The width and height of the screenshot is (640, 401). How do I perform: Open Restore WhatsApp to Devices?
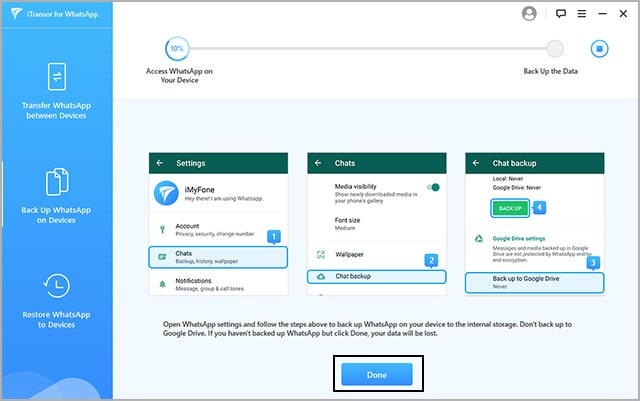(56, 301)
